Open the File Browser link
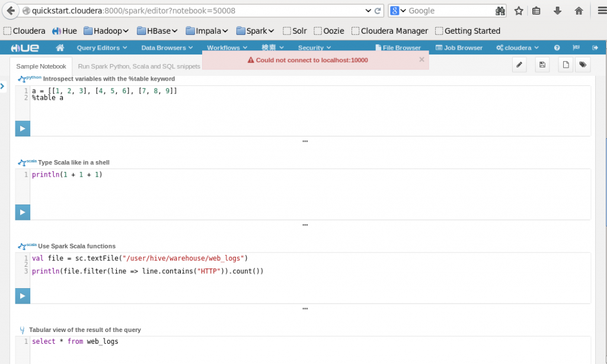Viewport: 607px width, 364px height. tap(398, 47)
